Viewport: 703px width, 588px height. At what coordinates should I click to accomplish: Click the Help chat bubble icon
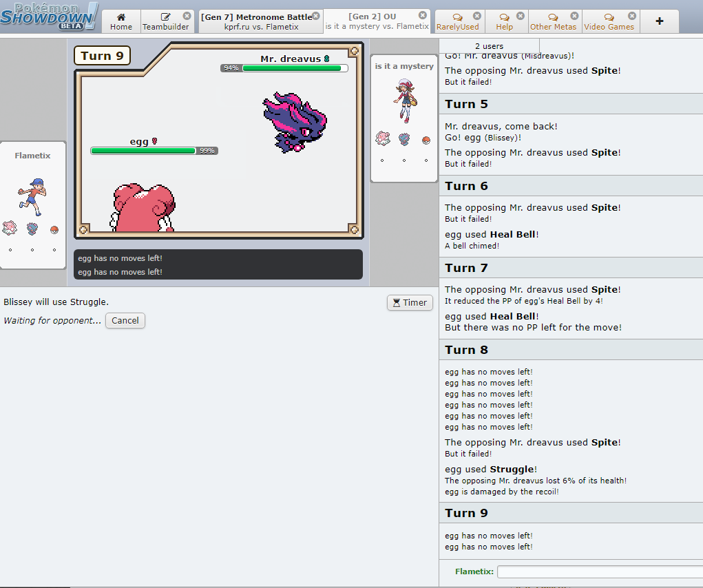[505, 17]
